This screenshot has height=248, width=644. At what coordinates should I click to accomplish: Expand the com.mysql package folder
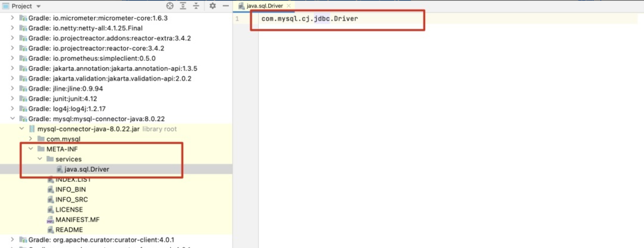(31, 139)
